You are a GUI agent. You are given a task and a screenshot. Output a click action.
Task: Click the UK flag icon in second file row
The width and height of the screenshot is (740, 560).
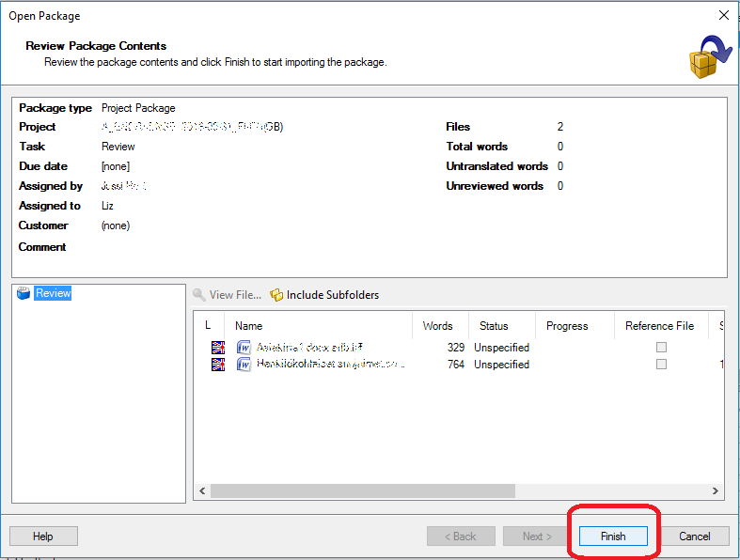pos(218,364)
